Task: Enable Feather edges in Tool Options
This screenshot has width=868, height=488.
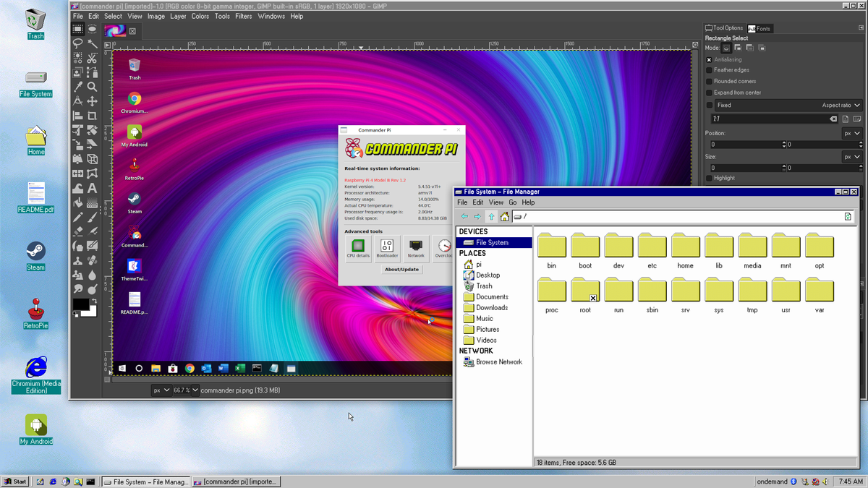Action: [708, 70]
